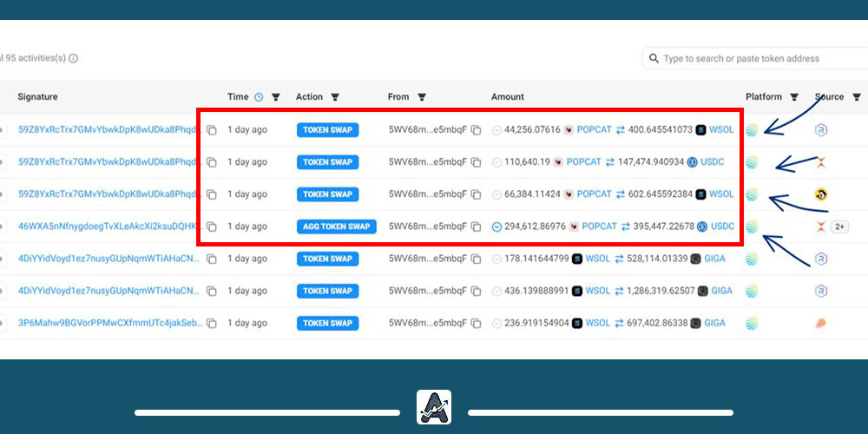Copy the 46WXA5nN signature
Image resolution: width=868 pixels, height=434 pixels.
pos(212,227)
